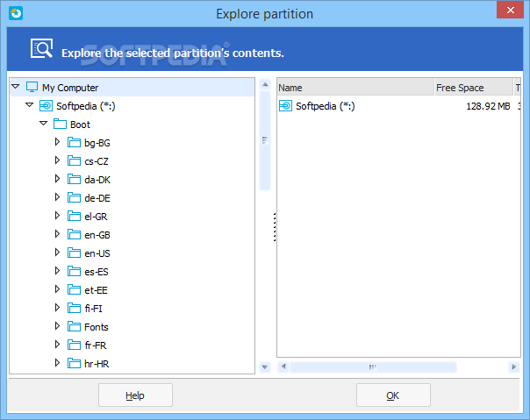The height and width of the screenshot is (420, 530).
Task: Click the list horizontal scrollbar left arrow
Action: point(283,367)
